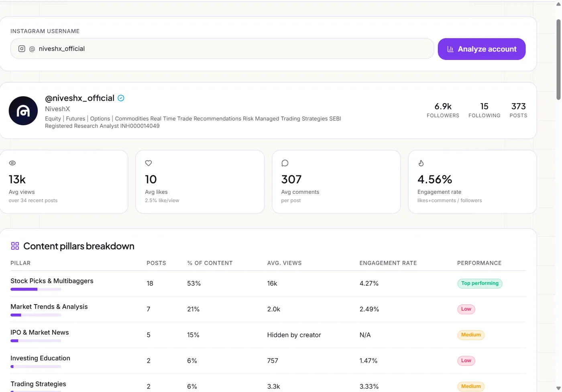The height and width of the screenshot is (392, 562).
Task: Click the 373 POSTS stat
Action: pos(518,110)
